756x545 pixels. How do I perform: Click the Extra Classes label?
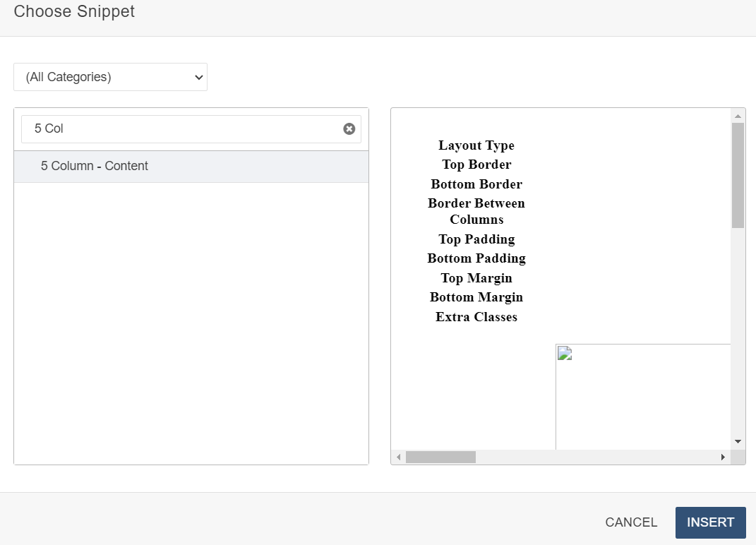pos(476,317)
